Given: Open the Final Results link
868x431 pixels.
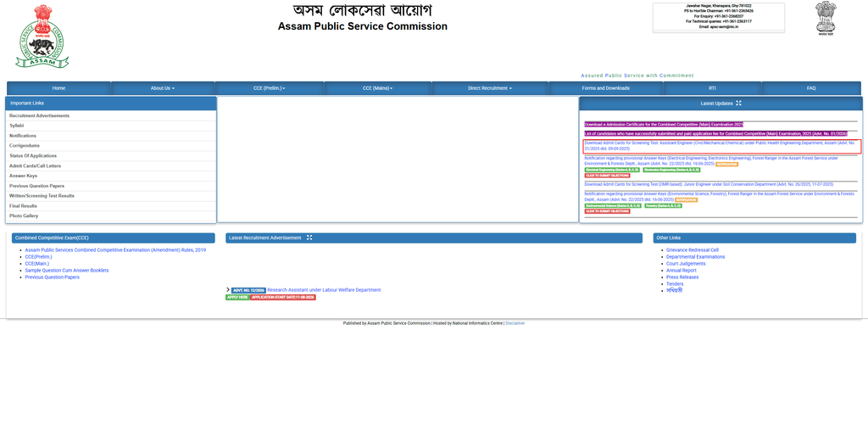Looking at the screenshot, I should 23,205.
